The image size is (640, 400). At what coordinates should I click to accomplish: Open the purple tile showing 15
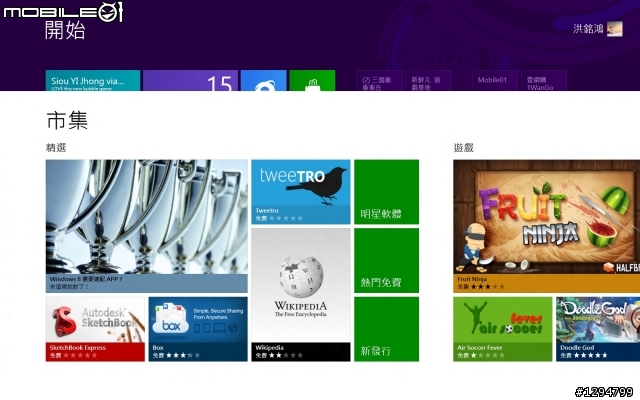[190, 80]
